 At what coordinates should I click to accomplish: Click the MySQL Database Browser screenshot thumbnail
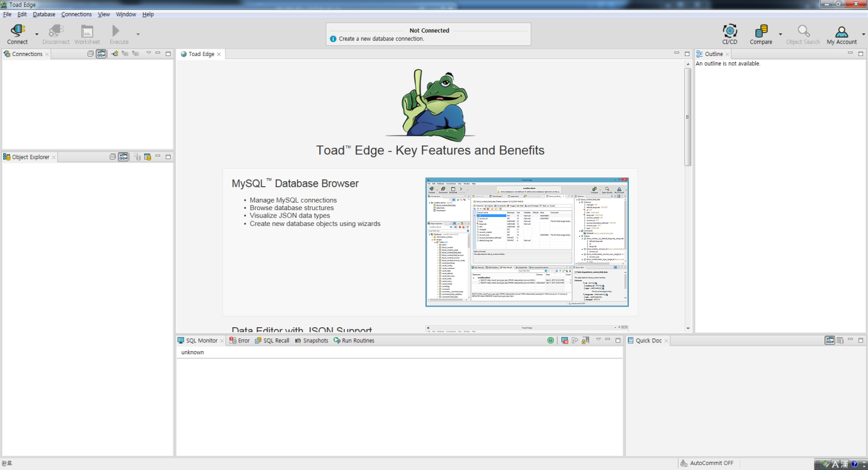[x=527, y=242]
